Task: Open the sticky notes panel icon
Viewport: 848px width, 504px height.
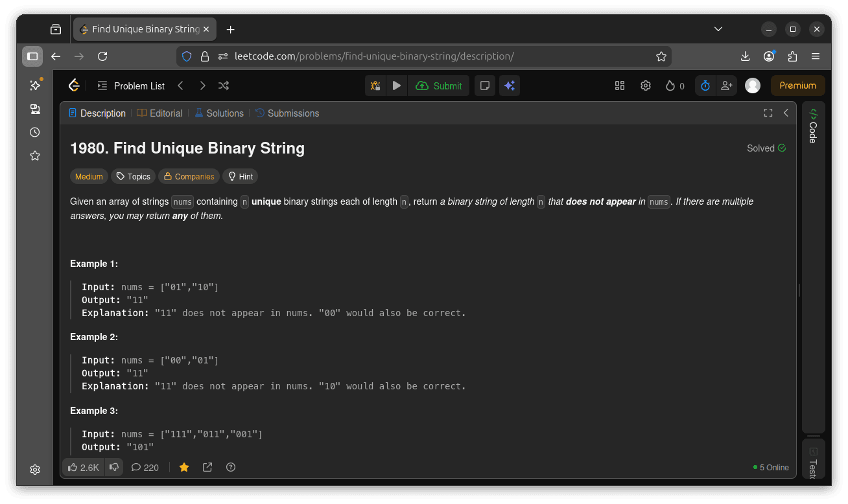Action: pos(484,86)
